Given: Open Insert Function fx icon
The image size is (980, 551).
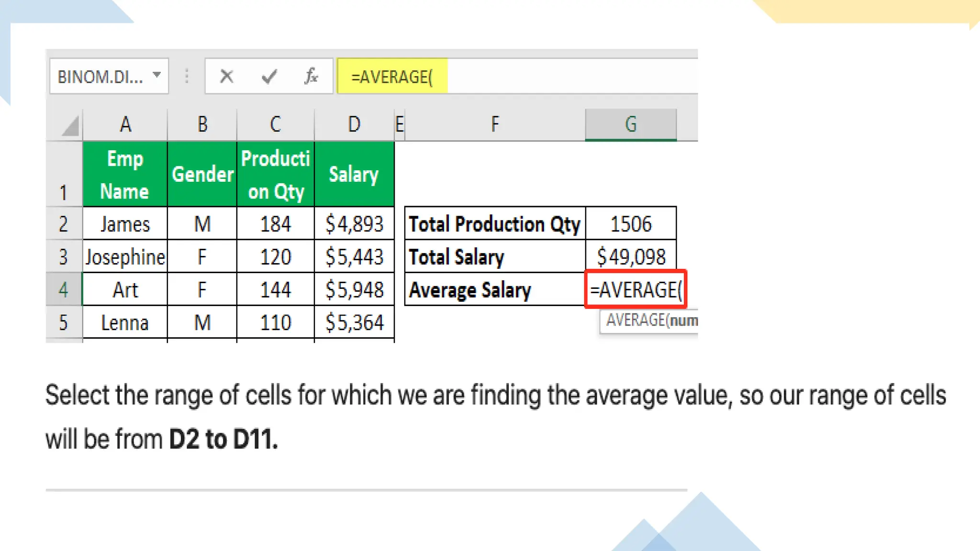Looking at the screenshot, I should pos(311,77).
